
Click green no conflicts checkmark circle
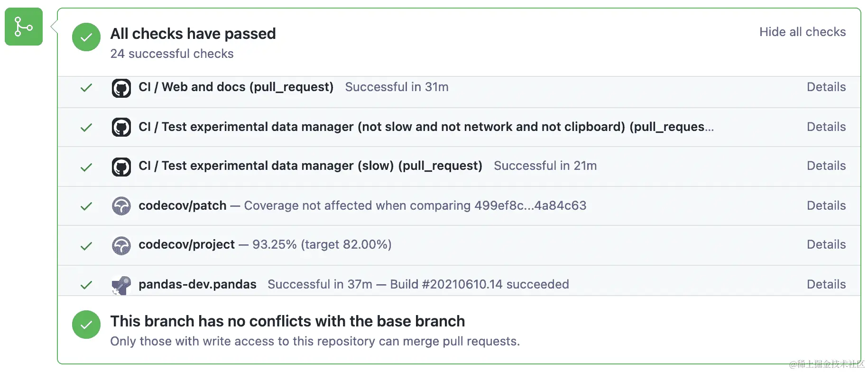pyautogui.click(x=86, y=325)
